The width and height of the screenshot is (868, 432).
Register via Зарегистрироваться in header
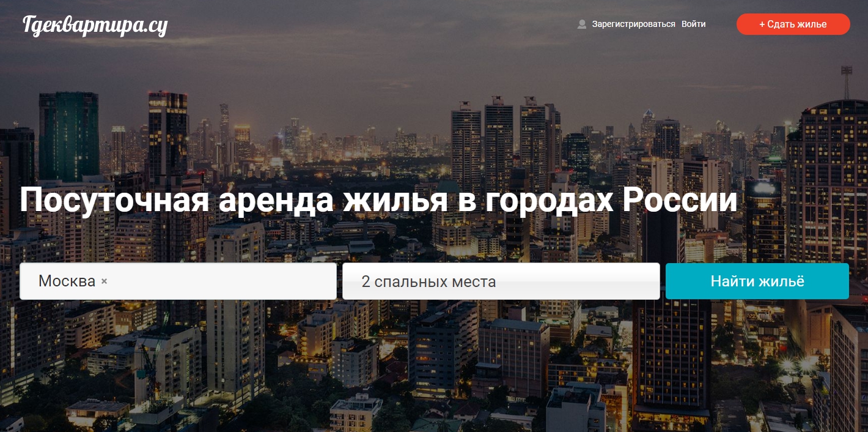[x=633, y=24]
